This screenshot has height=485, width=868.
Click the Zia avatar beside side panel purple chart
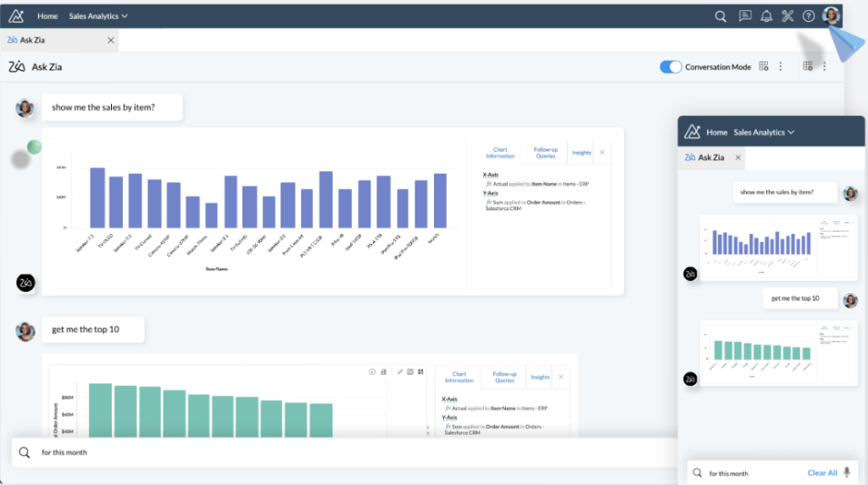690,274
